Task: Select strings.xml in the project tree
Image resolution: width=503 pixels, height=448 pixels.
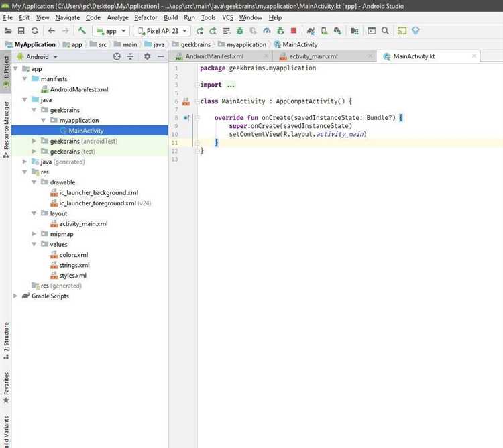Action: (74, 265)
